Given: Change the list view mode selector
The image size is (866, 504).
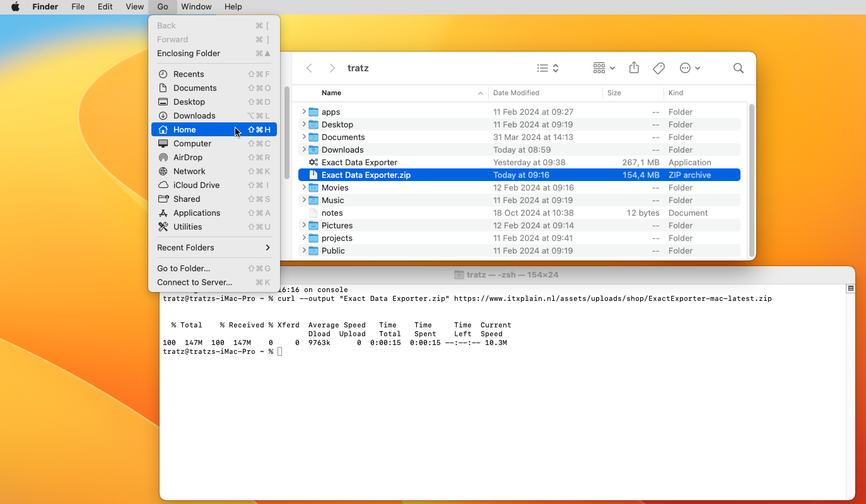Looking at the screenshot, I should click(547, 68).
